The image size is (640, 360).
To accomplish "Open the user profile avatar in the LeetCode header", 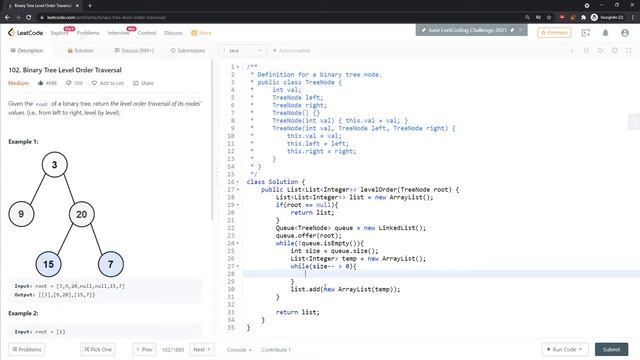I will 624,33.
